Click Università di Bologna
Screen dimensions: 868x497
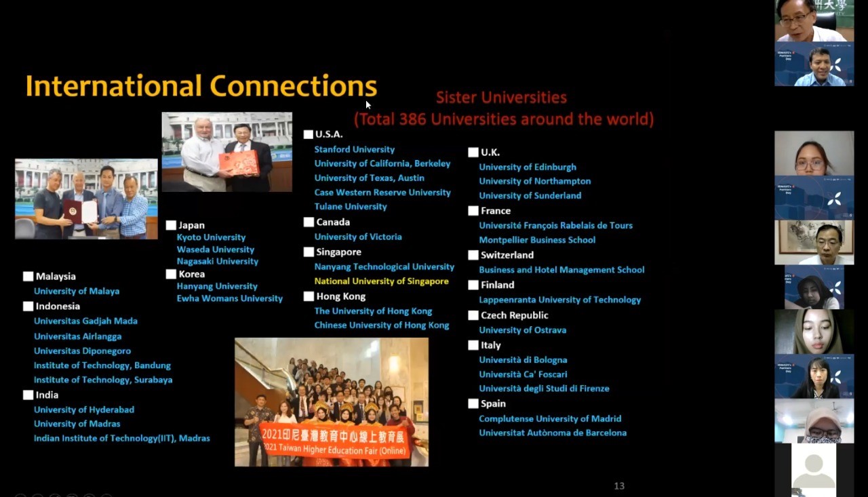pos(523,360)
